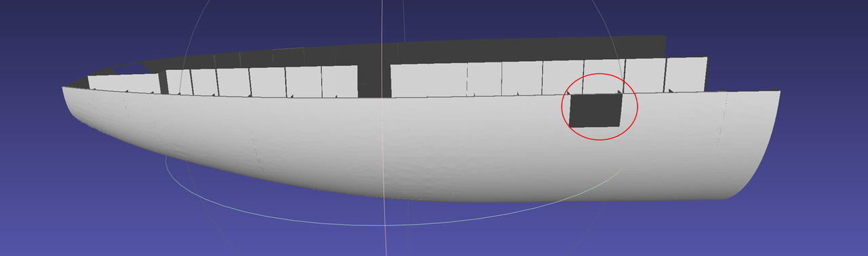Click the upper stern edge corner of the hull

tap(778, 92)
